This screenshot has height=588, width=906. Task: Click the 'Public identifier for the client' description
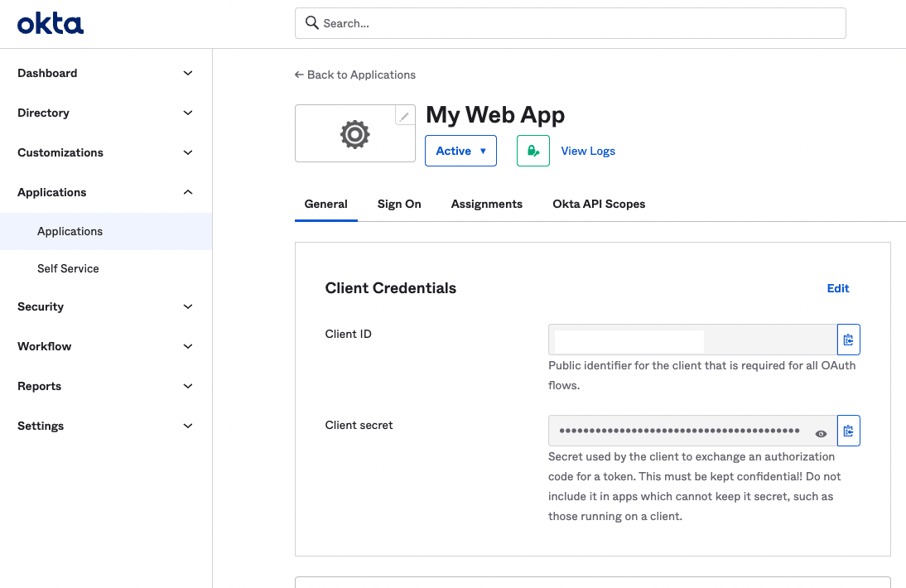pyautogui.click(x=702, y=375)
